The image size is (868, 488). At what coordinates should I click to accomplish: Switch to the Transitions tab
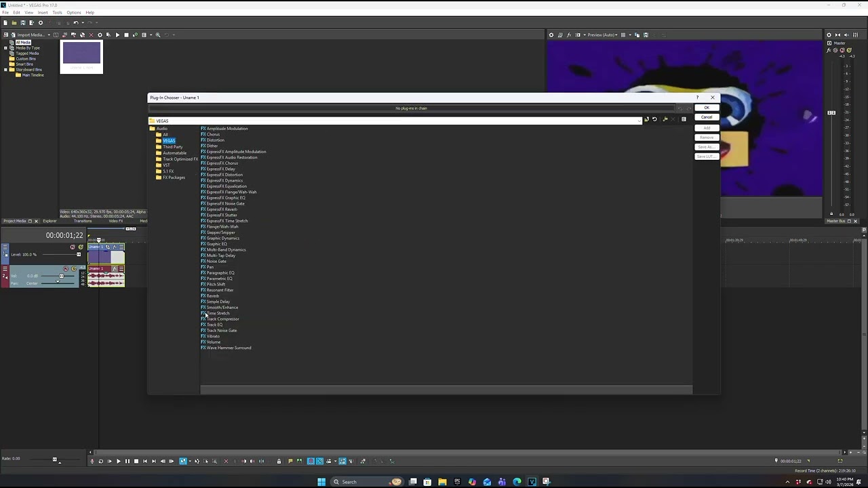[x=83, y=221]
